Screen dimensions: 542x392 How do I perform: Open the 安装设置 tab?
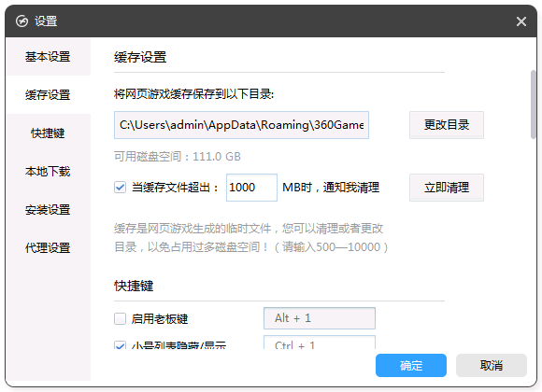(48, 210)
